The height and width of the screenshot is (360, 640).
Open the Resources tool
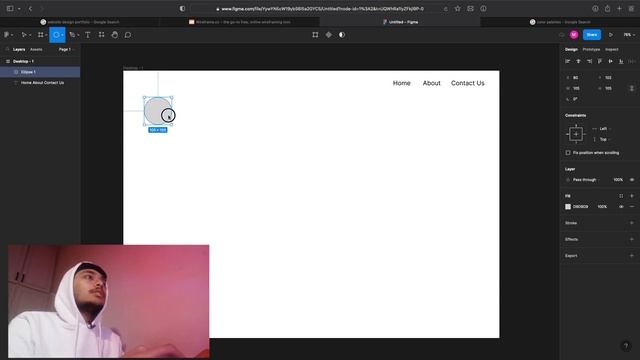pos(101,35)
